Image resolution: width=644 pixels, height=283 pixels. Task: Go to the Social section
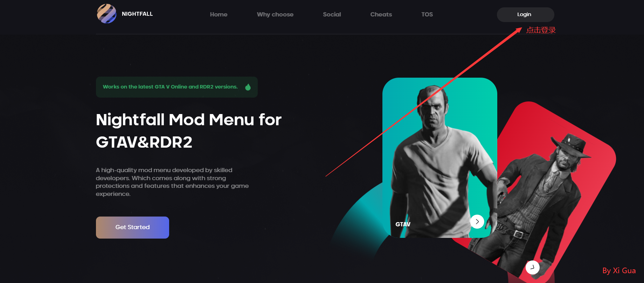click(332, 14)
